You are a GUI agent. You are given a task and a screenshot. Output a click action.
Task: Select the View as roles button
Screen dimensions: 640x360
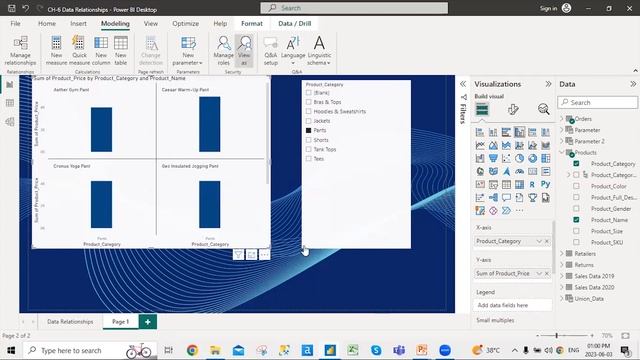click(x=244, y=51)
